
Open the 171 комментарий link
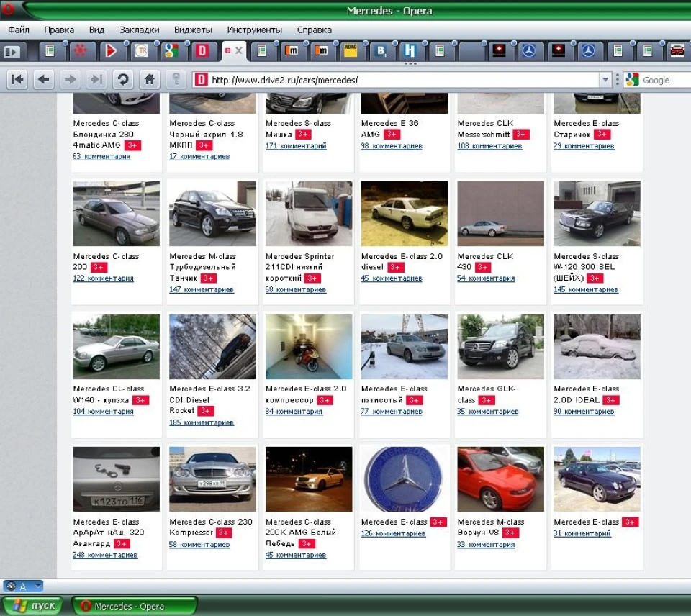coord(296,146)
